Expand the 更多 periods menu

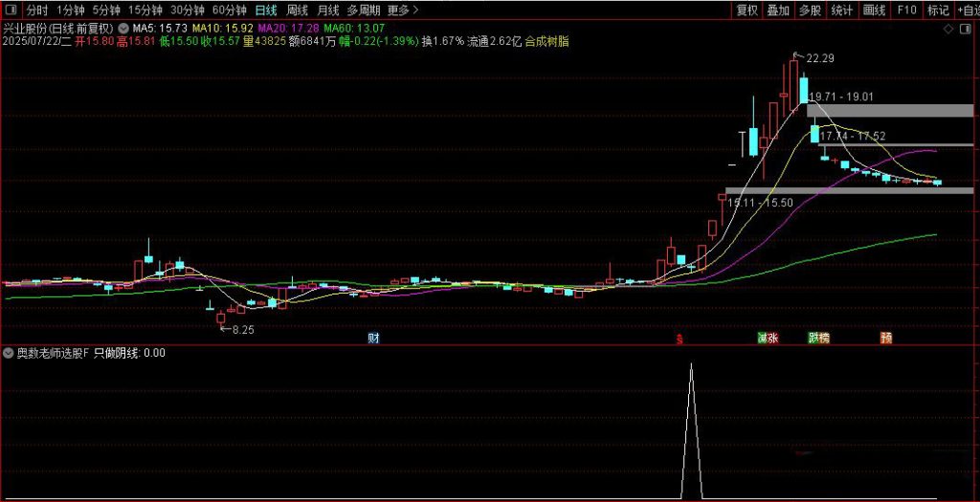pyautogui.click(x=402, y=11)
